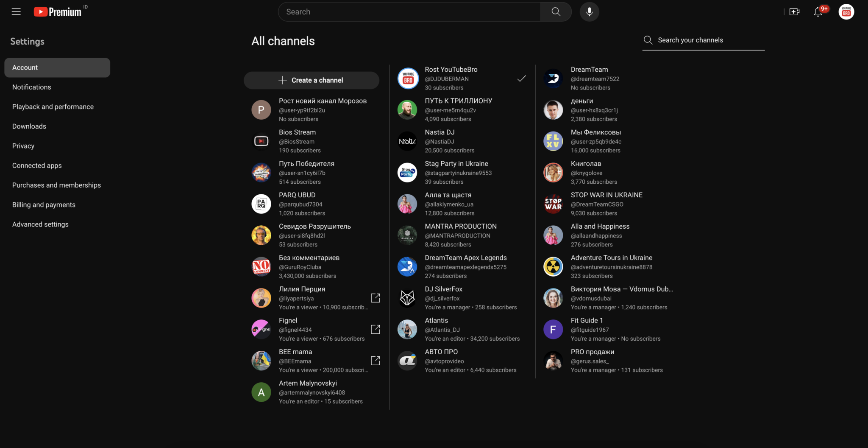
Task: Open Advanced settings section
Action: [x=40, y=224]
